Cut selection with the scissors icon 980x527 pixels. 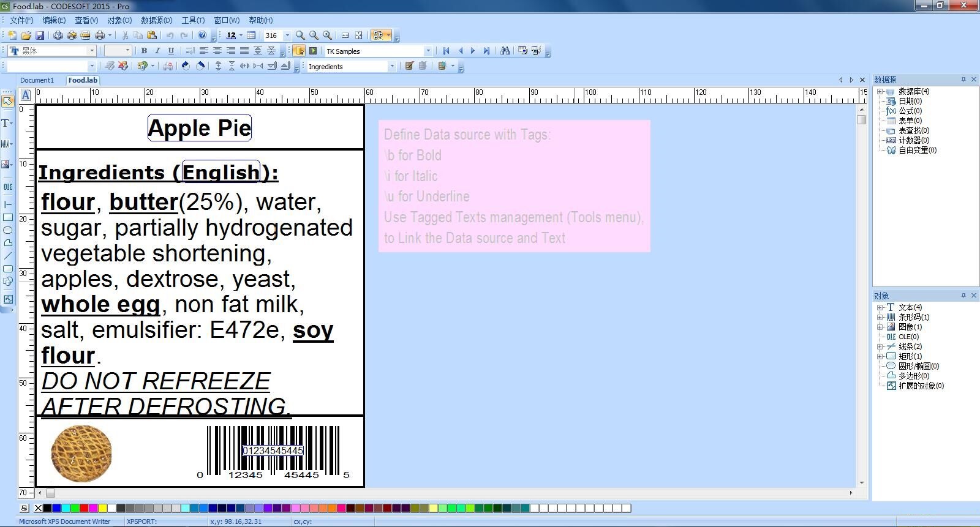[126, 36]
